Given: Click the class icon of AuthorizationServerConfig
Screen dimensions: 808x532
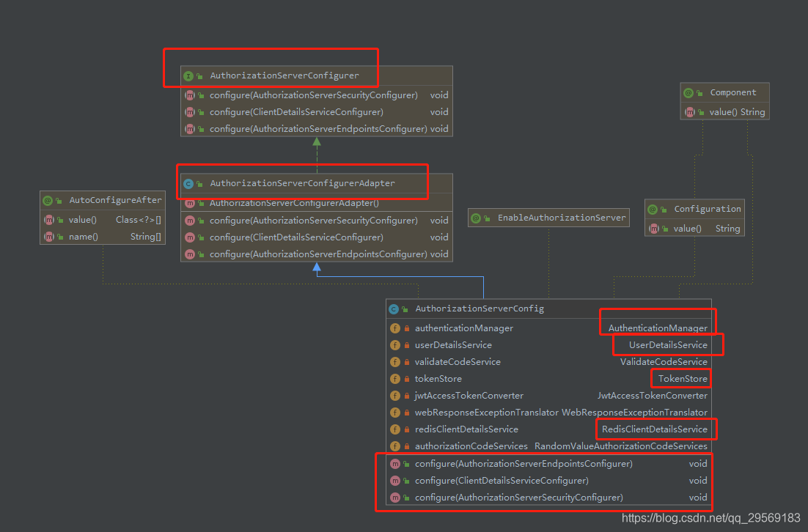Looking at the screenshot, I should pos(394,309).
